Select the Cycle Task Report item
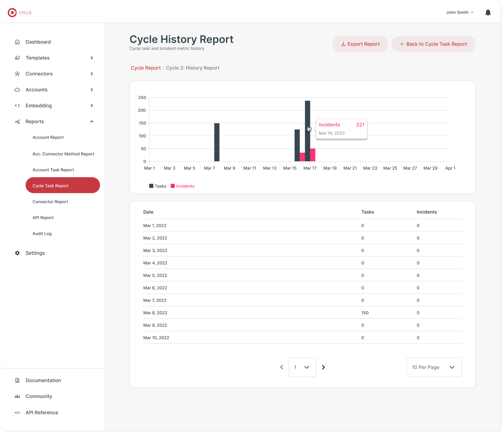 (63, 185)
